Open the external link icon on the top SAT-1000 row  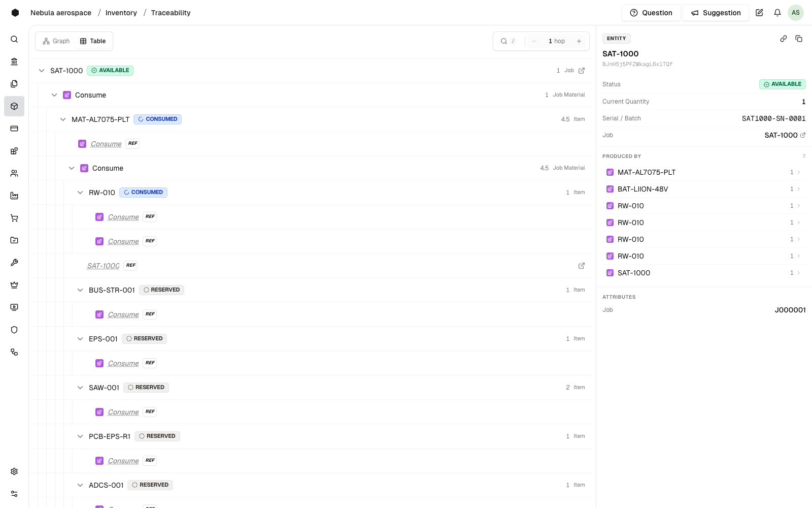pos(582,71)
